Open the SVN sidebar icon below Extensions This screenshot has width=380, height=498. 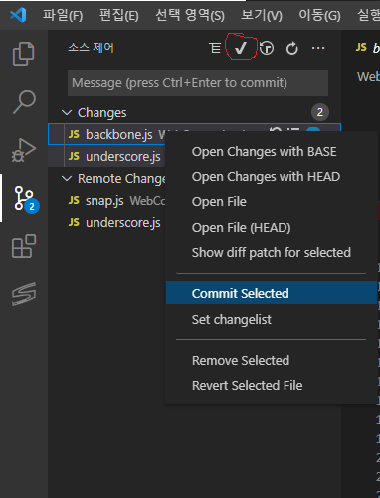(x=24, y=294)
